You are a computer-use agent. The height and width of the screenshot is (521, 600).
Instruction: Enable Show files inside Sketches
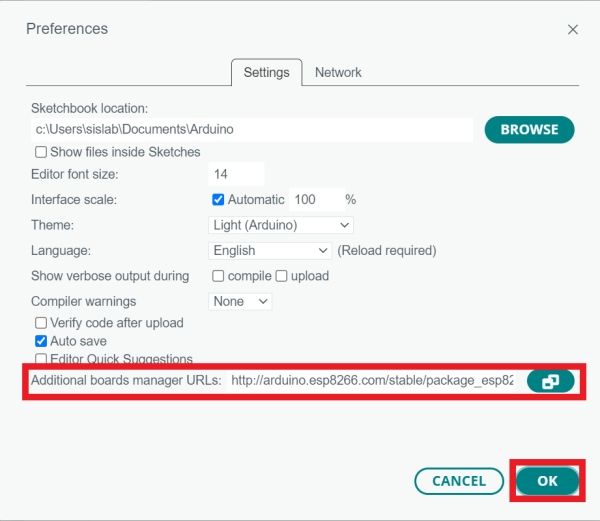pos(41,152)
